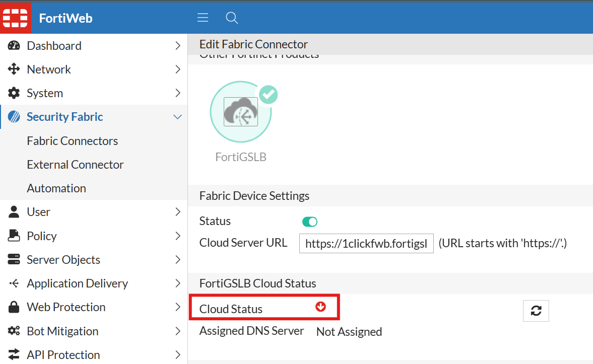Expand the Bot Mitigation chevron
Image resolution: width=593 pixels, height=364 pixels.
point(178,331)
